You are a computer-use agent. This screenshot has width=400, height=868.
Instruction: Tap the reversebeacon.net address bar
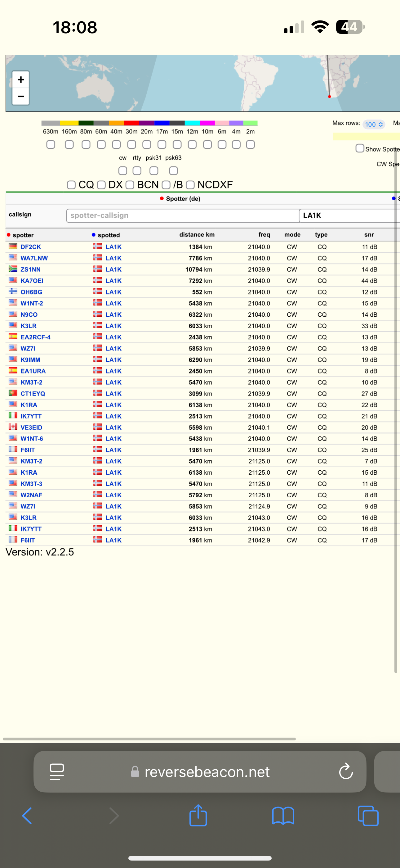[x=207, y=772]
